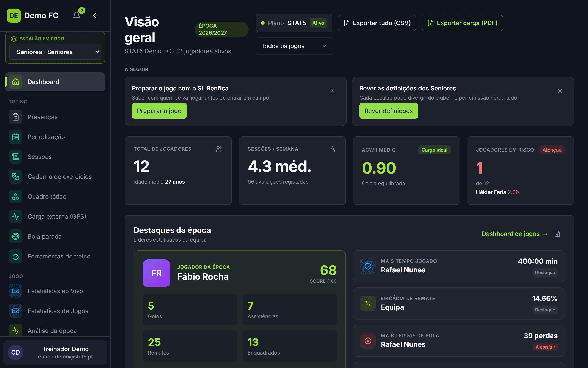Expand the Todos os jogos filter dropdown
Image resolution: width=588 pixels, height=368 pixels.
(x=294, y=46)
